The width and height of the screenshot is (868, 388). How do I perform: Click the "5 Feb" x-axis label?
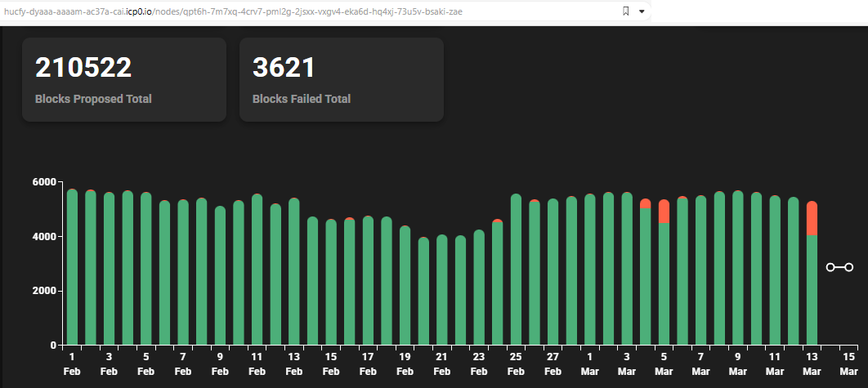click(146, 363)
